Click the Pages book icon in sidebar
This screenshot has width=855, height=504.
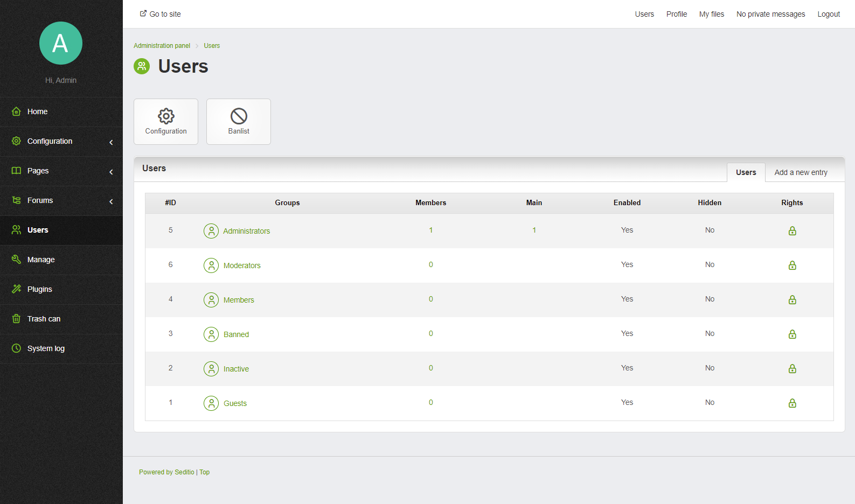click(x=17, y=171)
